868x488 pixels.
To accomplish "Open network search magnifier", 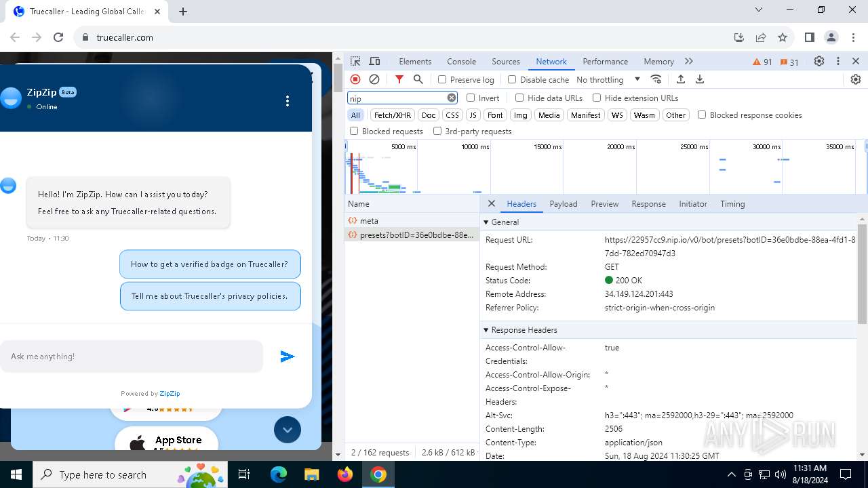I will (418, 79).
